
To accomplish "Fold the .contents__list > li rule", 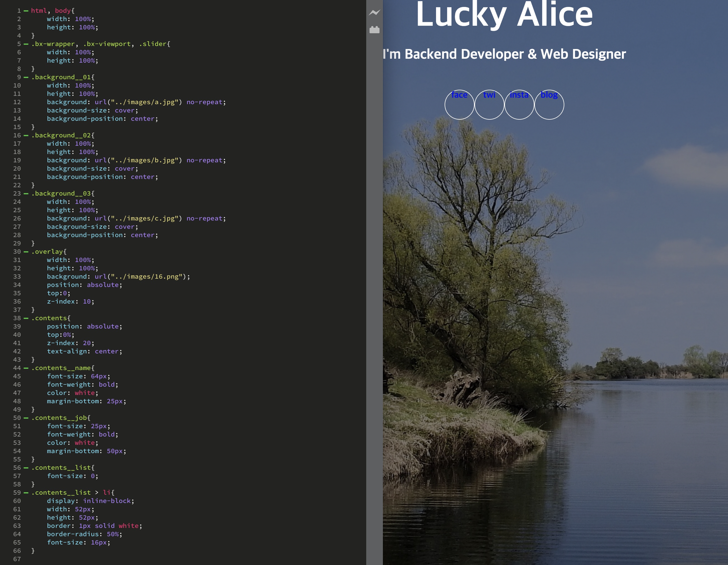I will click(x=26, y=493).
